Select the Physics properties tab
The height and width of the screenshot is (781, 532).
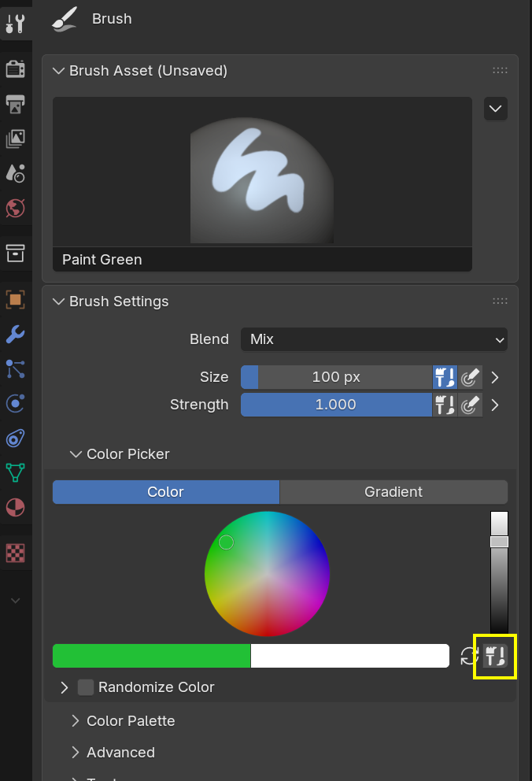click(16, 403)
